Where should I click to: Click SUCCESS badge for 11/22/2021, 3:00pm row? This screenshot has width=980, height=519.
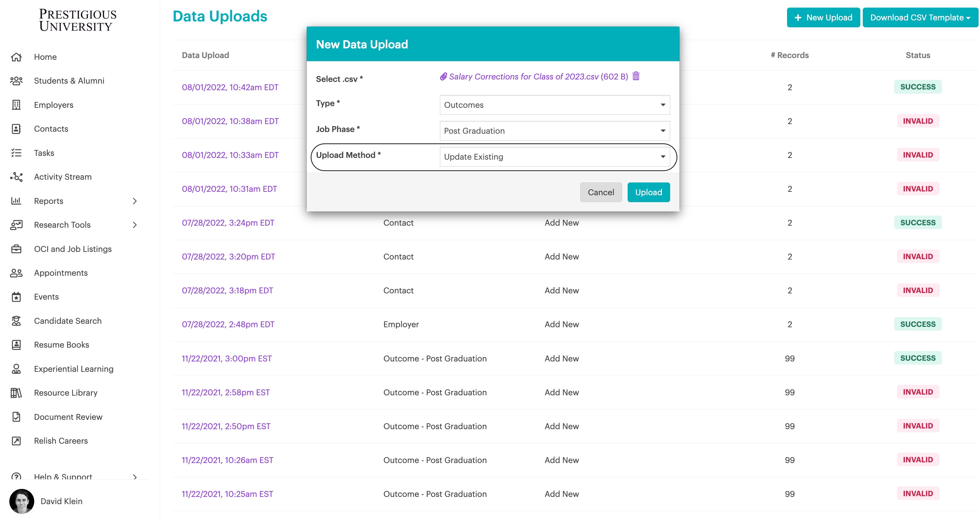coord(918,358)
